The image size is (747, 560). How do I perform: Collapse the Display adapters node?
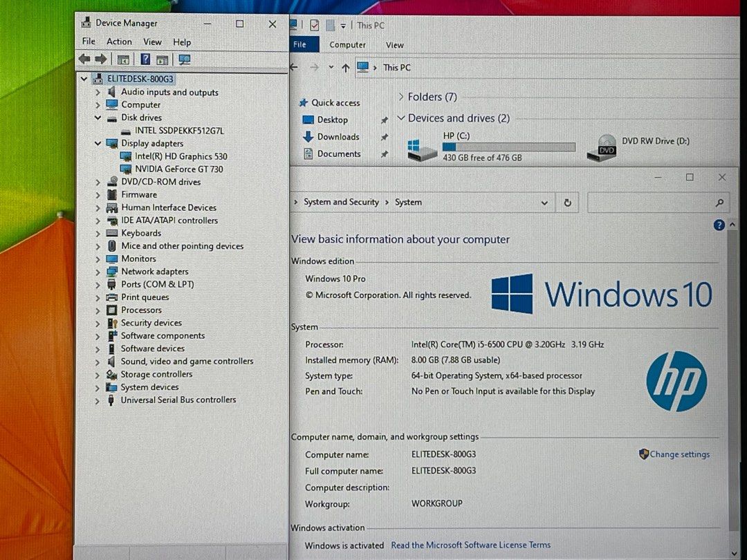pyautogui.click(x=98, y=143)
